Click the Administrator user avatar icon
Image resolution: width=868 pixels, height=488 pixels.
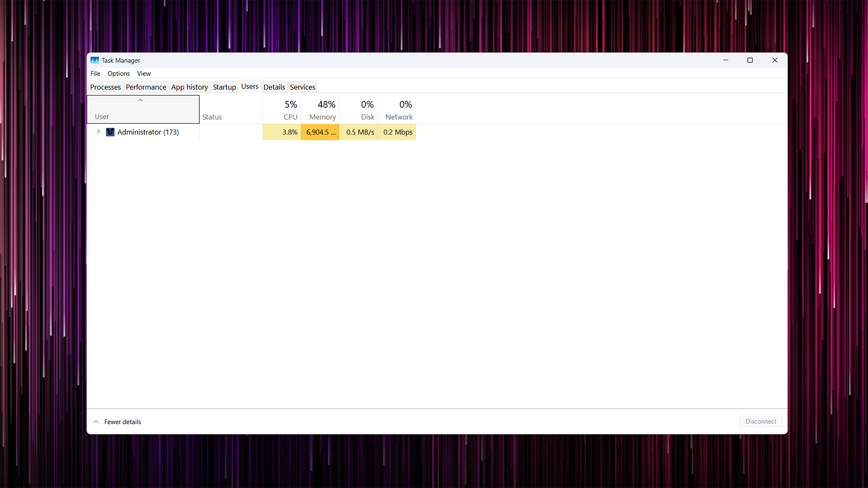point(110,132)
